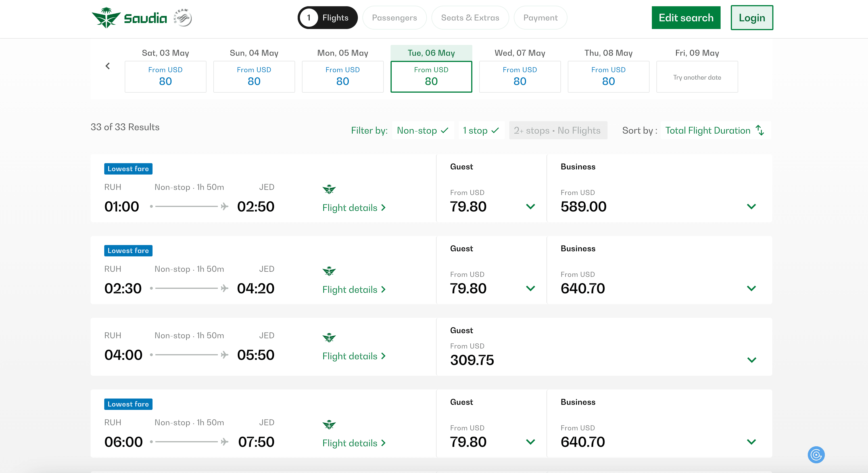Expand Guest fare 79.80 for 01:00 flight
The width and height of the screenshot is (868, 473).
[x=530, y=206]
